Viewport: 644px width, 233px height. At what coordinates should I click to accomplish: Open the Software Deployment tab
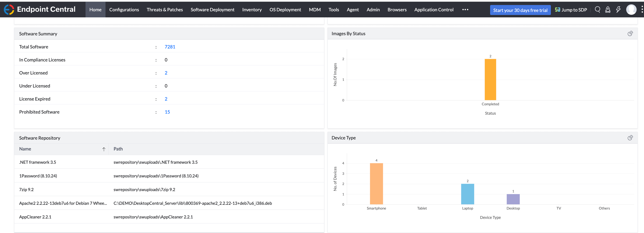pyautogui.click(x=212, y=10)
